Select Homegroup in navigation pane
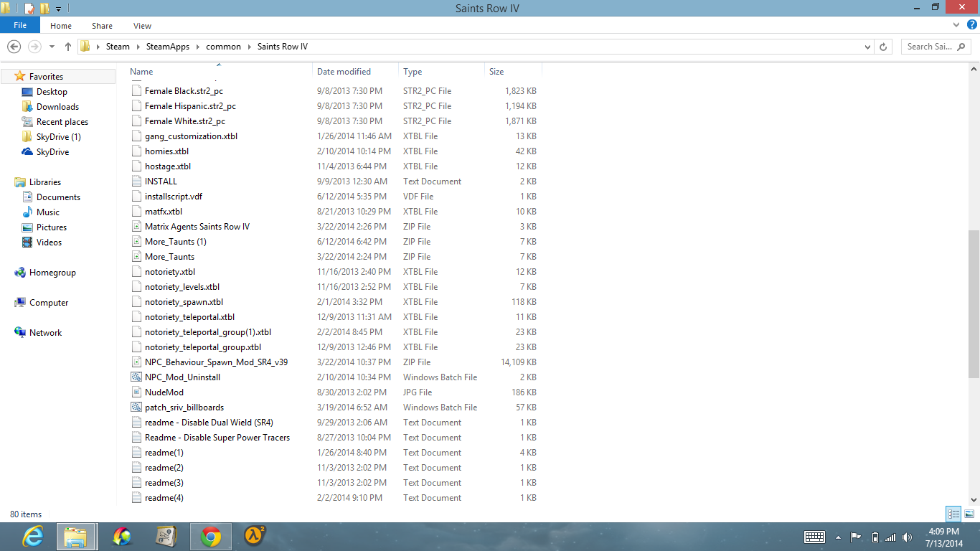980x551 pixels. pos(52,273)
